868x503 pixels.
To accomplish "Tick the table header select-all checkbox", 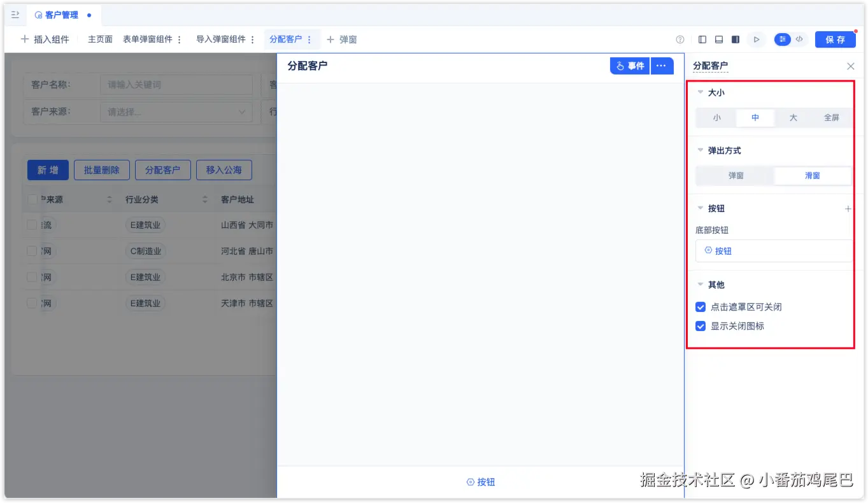I will tap(32, 200).
